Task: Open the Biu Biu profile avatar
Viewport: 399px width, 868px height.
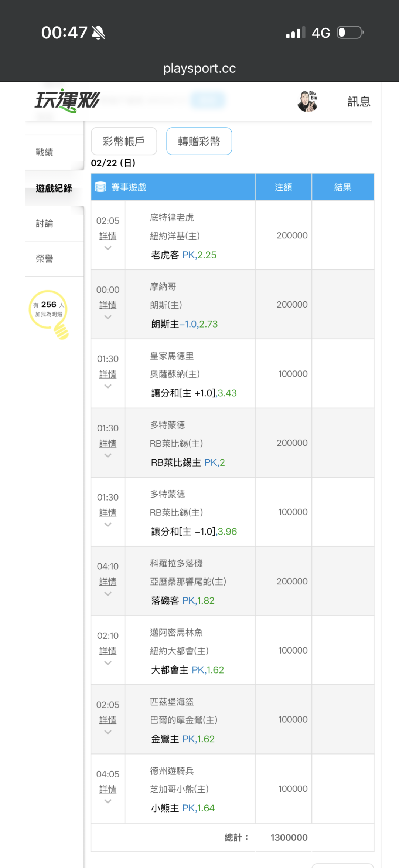Action: (307, 101)
